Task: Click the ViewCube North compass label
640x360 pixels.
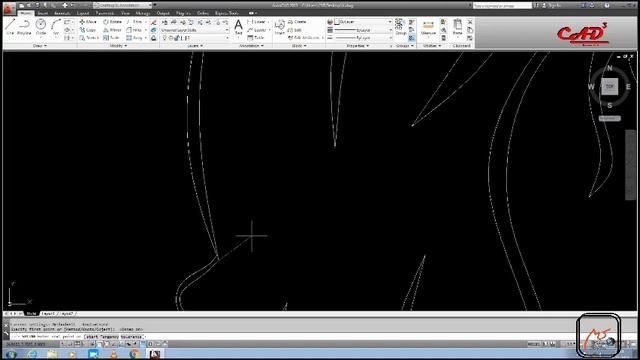Action: tap(609, 68)
